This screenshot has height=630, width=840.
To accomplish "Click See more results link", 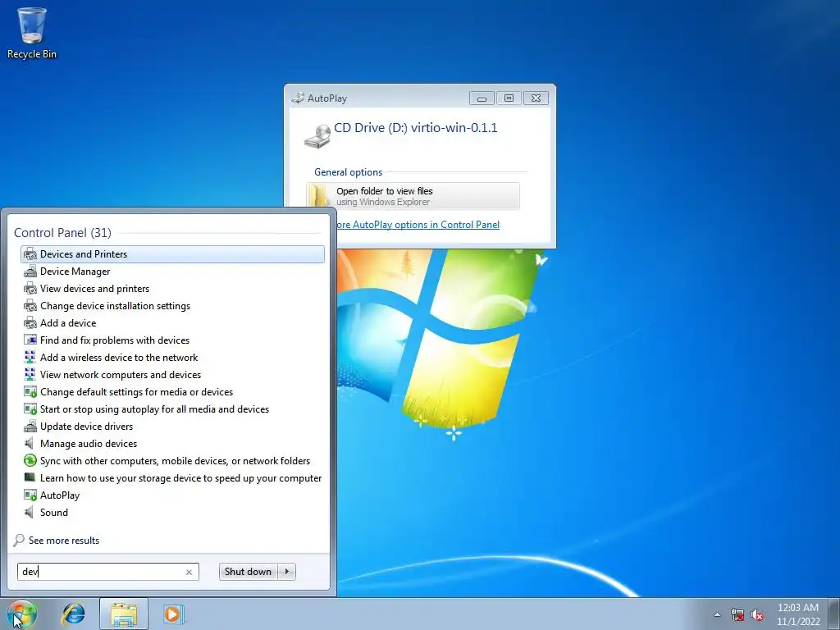I will 64,540.
